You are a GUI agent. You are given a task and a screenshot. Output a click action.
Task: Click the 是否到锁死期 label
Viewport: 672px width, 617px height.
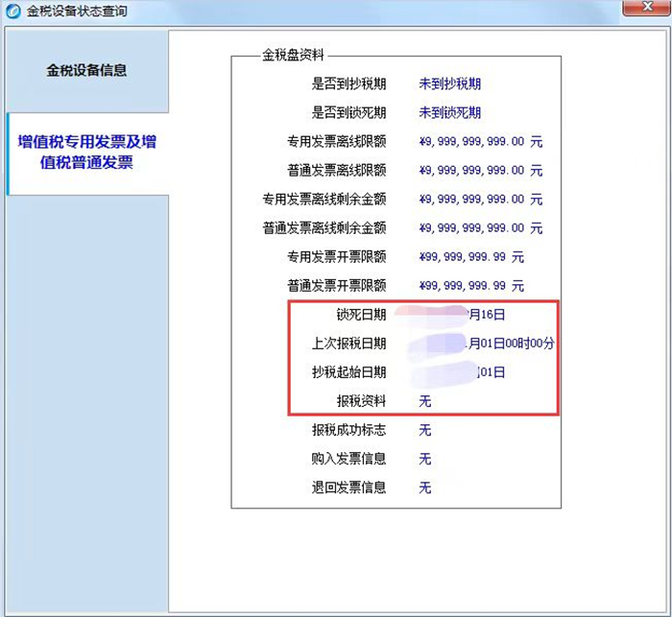pyautogui.click(x=348, y=112)
